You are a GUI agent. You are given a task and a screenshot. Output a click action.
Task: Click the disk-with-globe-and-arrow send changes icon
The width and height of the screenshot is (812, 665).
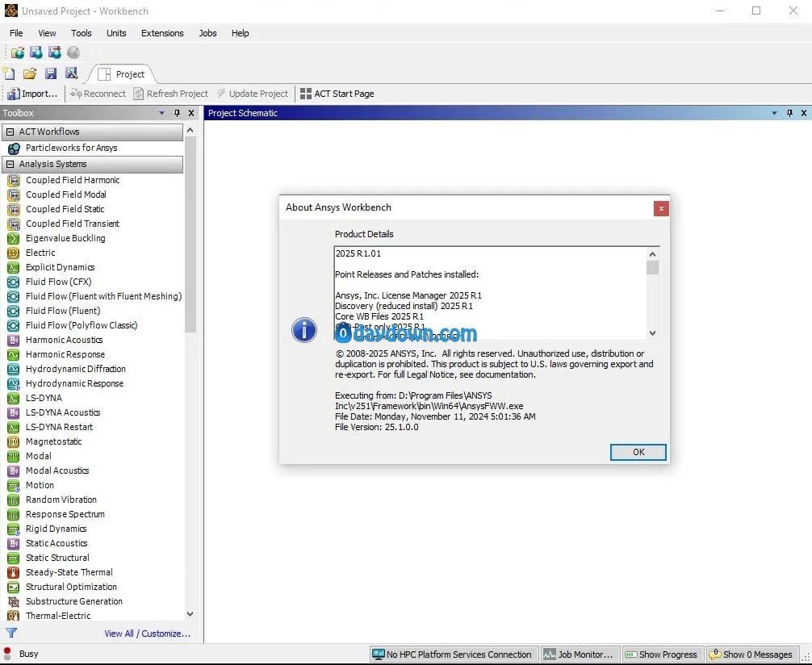[54, 52]
